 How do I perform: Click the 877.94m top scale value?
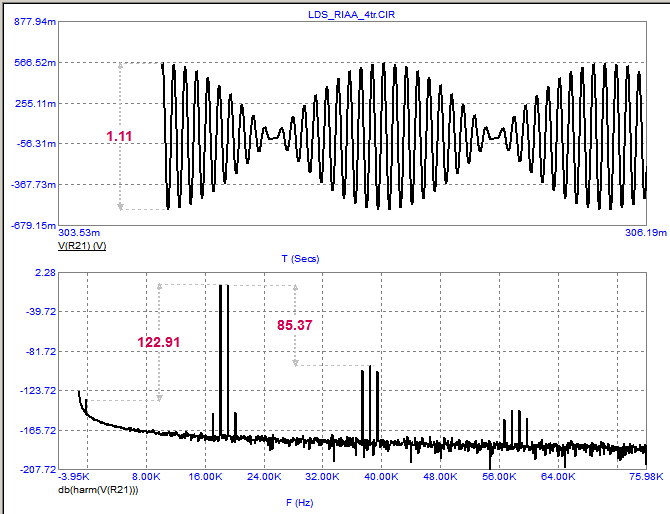tap(35, 21)
